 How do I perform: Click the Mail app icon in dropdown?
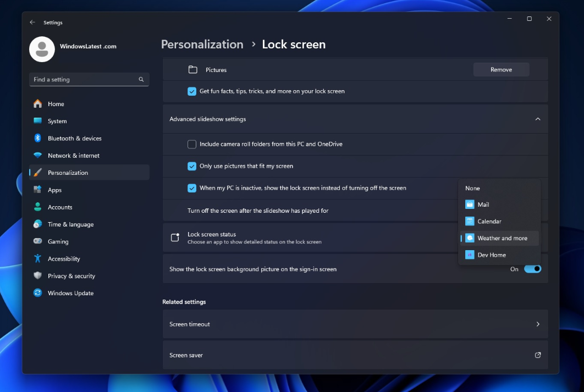coord(470,205)
